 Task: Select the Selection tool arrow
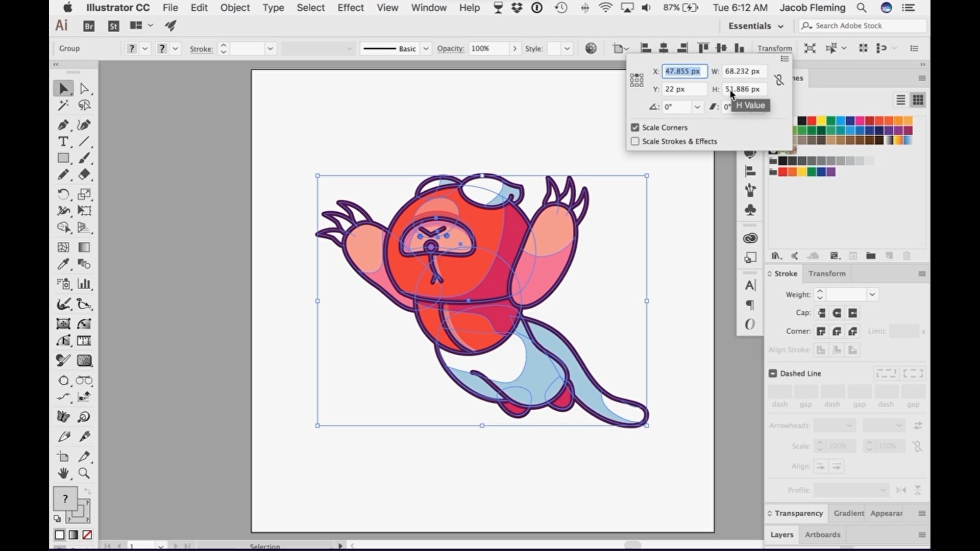click(63, 89)
